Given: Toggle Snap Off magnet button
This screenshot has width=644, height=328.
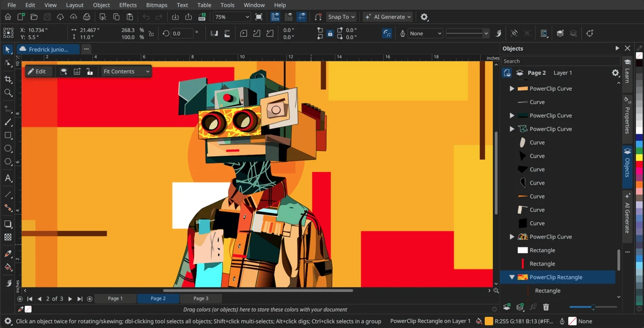Looking at the screenshot, I should tap(318, 17).
